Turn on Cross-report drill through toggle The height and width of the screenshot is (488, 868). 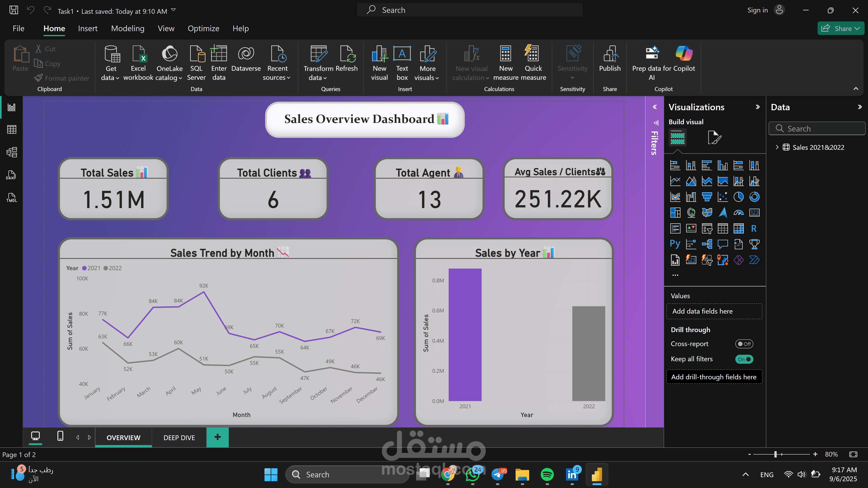744,344
